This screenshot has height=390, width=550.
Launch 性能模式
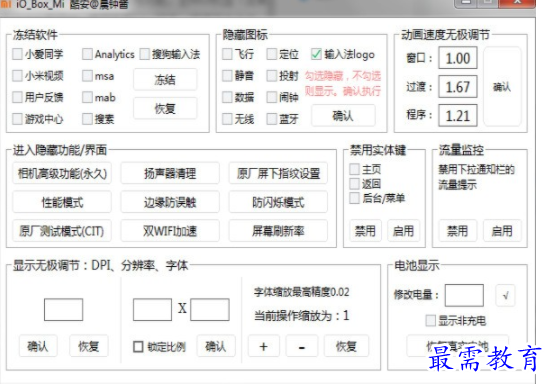(x=62, y=202)
